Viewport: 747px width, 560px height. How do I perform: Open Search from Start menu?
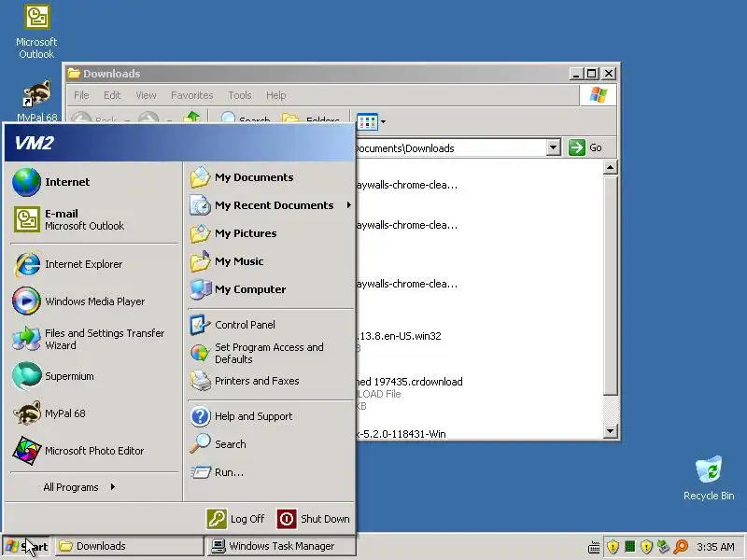tap(270, 444)
